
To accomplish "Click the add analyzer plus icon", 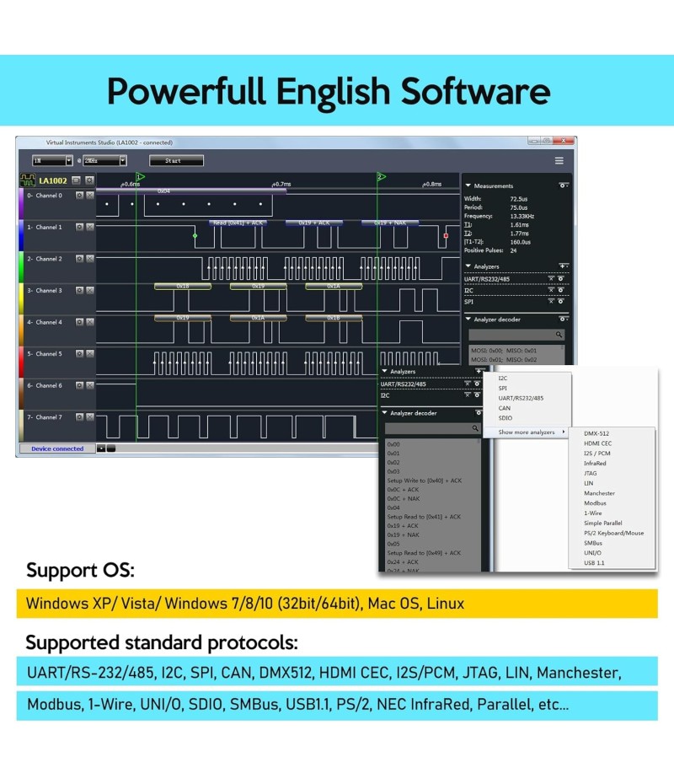I will pos(563,266).
